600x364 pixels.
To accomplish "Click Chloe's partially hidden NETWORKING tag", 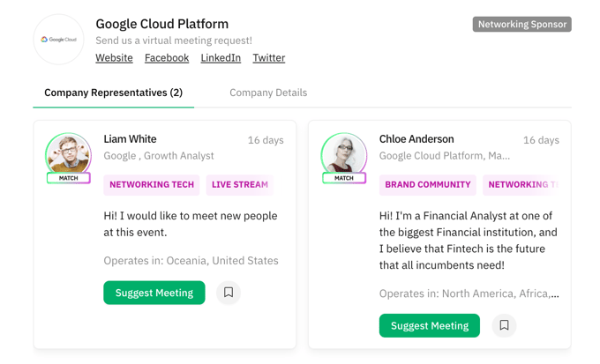I will [522, 185].
